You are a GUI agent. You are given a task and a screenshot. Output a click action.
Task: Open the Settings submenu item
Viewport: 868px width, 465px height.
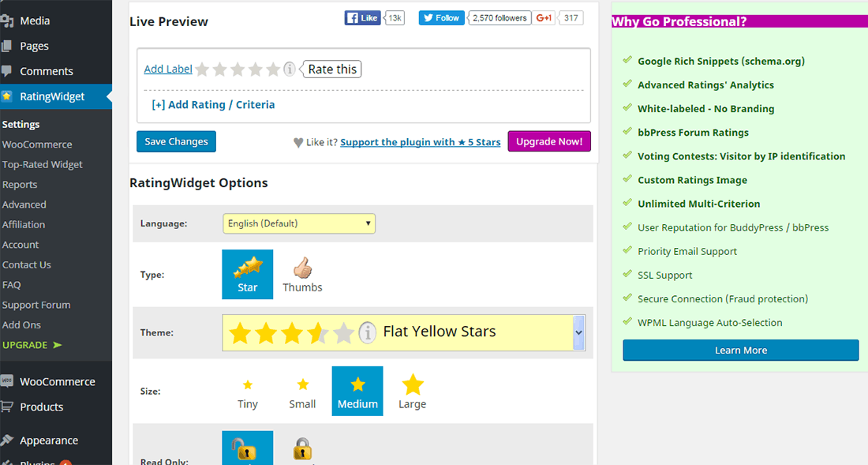pyautogui.click(x=21, y=124)
